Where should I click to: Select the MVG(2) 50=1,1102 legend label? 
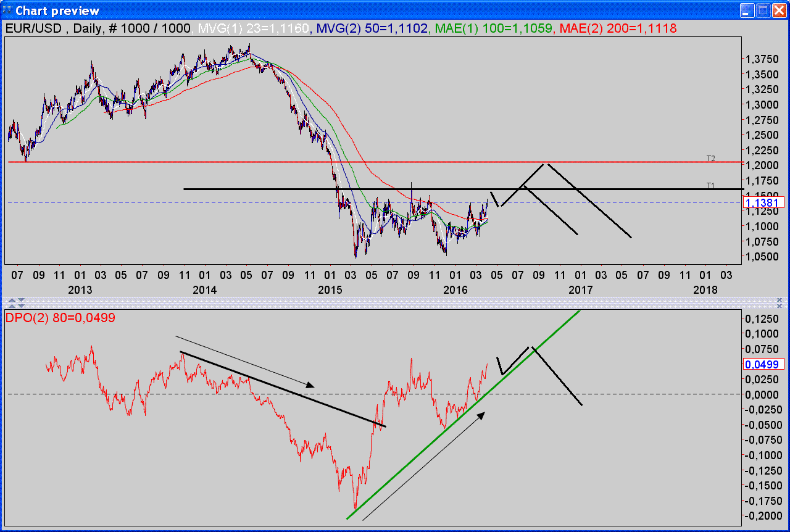coord(372,28)
